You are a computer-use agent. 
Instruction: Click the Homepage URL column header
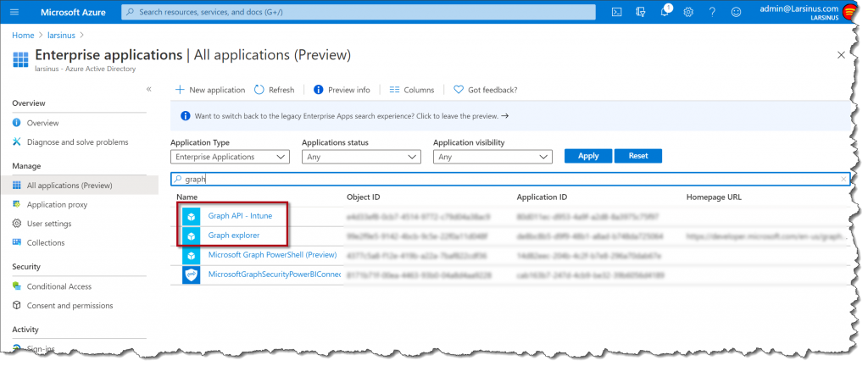pos(714,197)
